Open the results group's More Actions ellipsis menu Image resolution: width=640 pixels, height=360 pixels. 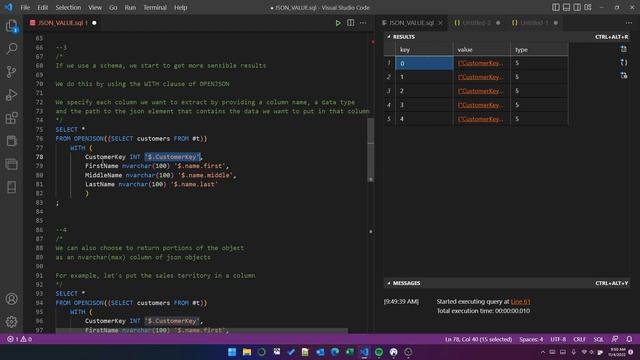[x=629, y=23]
